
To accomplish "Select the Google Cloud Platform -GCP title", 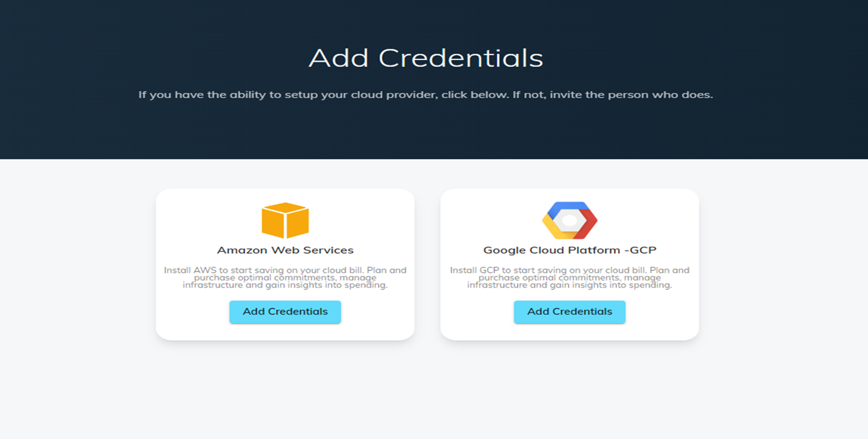I will coord(569,250).
